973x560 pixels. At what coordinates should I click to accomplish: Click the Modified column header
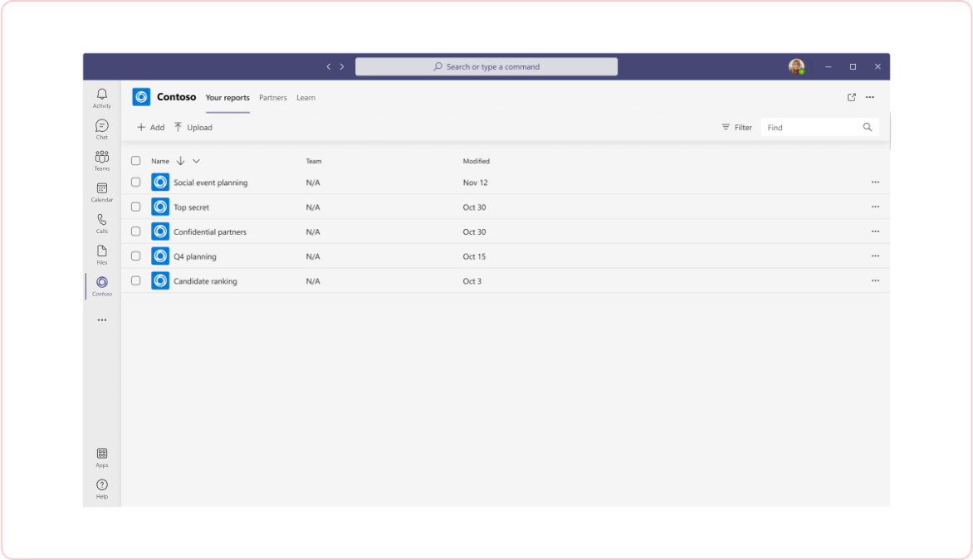tap(476, 161)
